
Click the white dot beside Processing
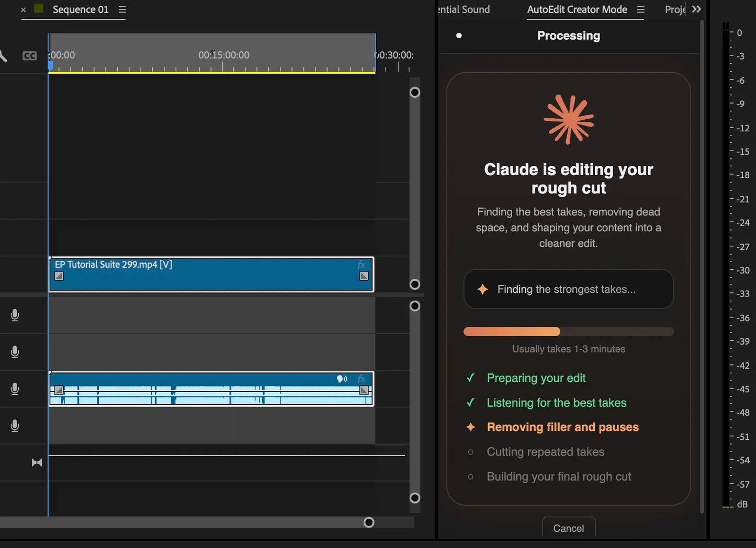(x=459, y=36)
